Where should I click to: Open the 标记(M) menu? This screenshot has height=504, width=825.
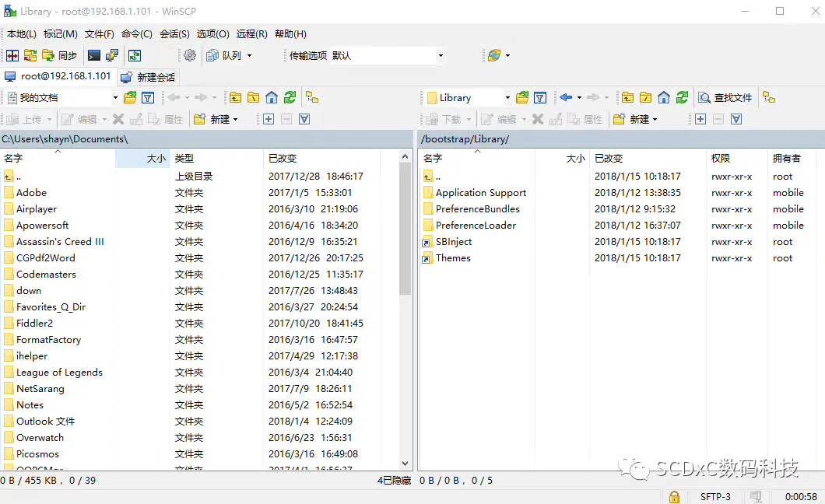point(61,33)
